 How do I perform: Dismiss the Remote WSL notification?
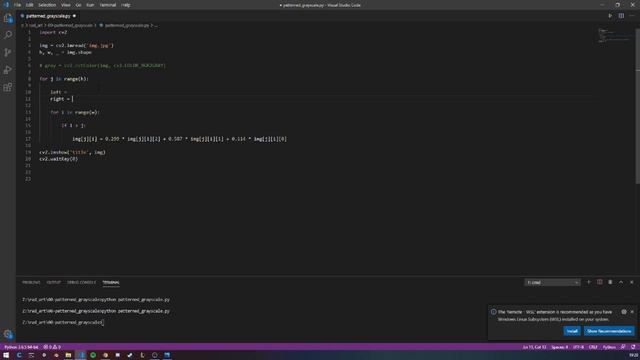pyautogui.click(x=632, y=312)
